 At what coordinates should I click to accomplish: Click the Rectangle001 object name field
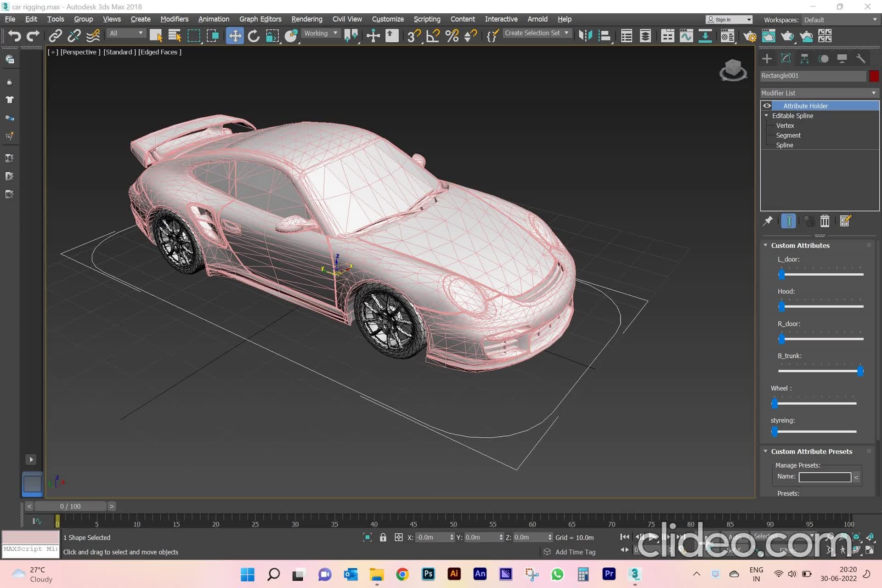[x=813, y=75]
